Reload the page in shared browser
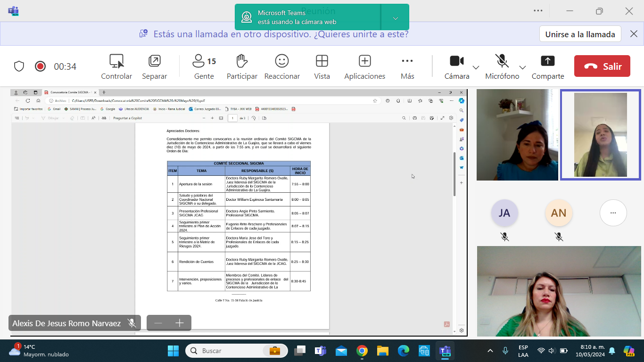 28,100
